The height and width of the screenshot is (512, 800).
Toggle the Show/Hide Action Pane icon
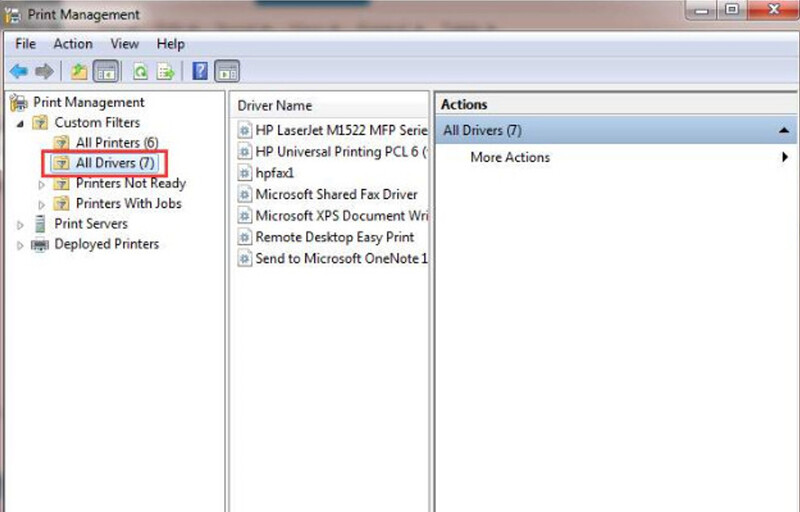227,71
